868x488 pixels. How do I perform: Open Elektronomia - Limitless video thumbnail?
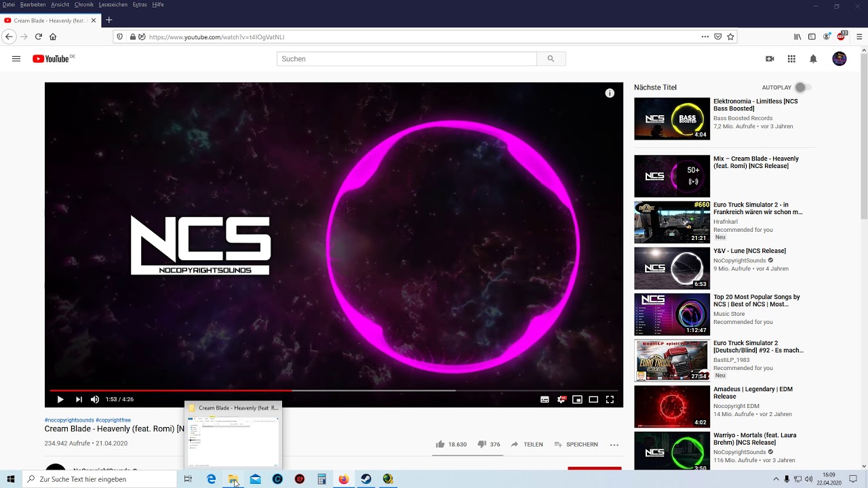point(672,119)
